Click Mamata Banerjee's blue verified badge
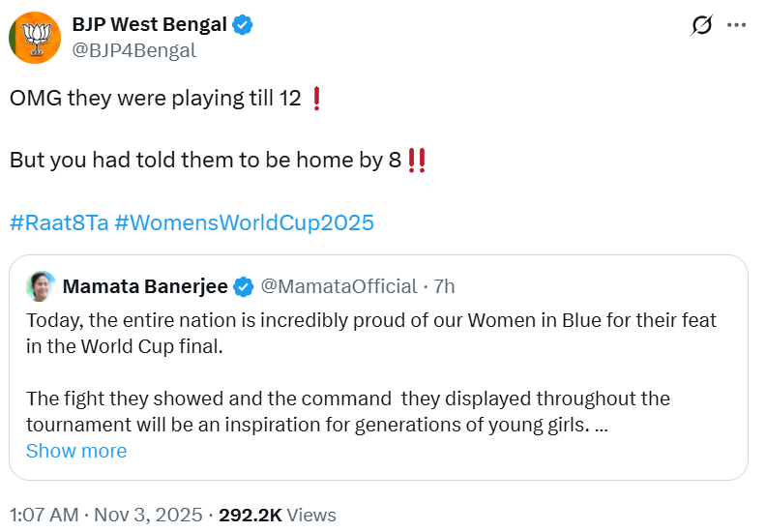 (245, 286)
